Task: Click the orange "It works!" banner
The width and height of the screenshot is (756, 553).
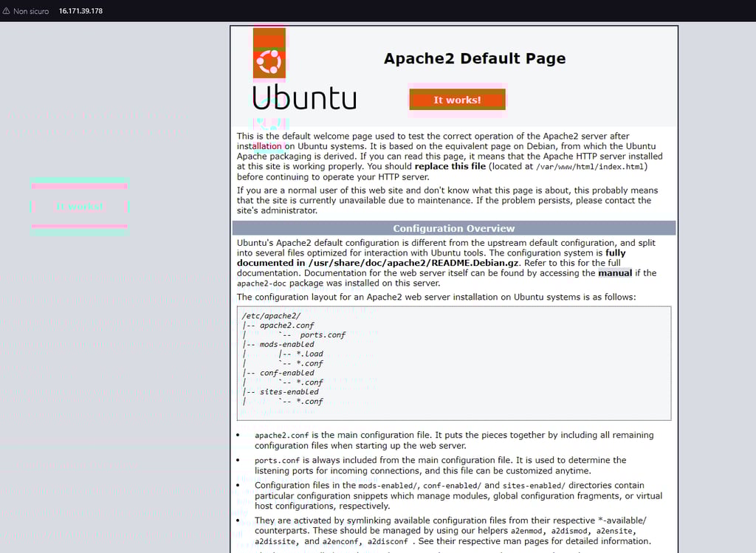Action: click(457, 100)
